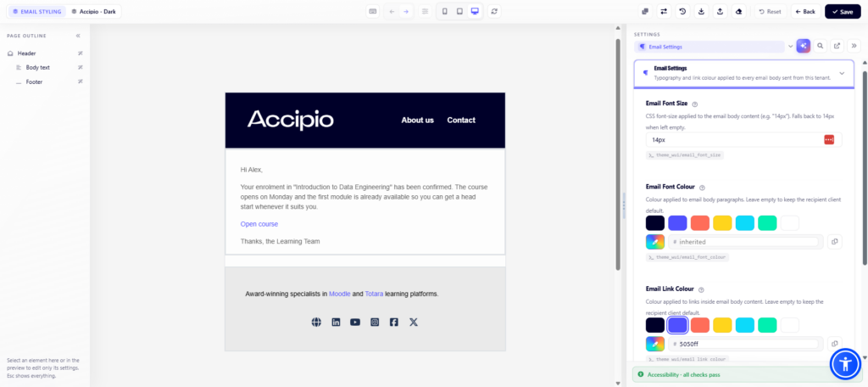The height and width of the screenshot is (387, 868).
Task: Click the upload icon in toolbar
Action: 721,11
